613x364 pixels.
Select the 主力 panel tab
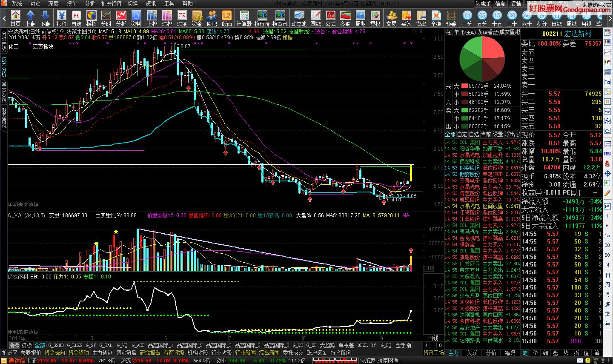(x=454, y=353)
